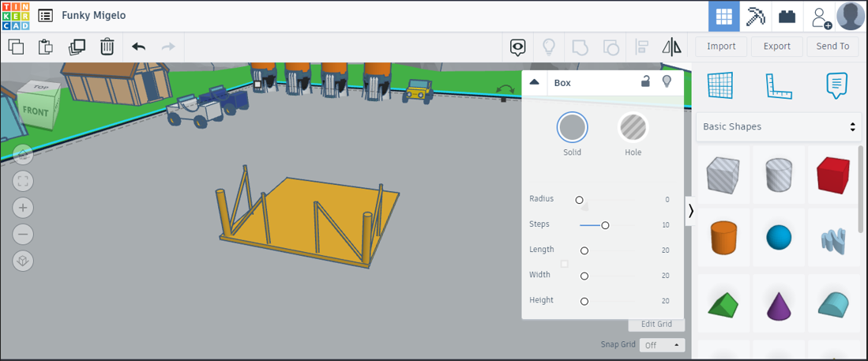Screen dimensions: 868x361
Task: Click the Home view button
Action: (23, 155)
